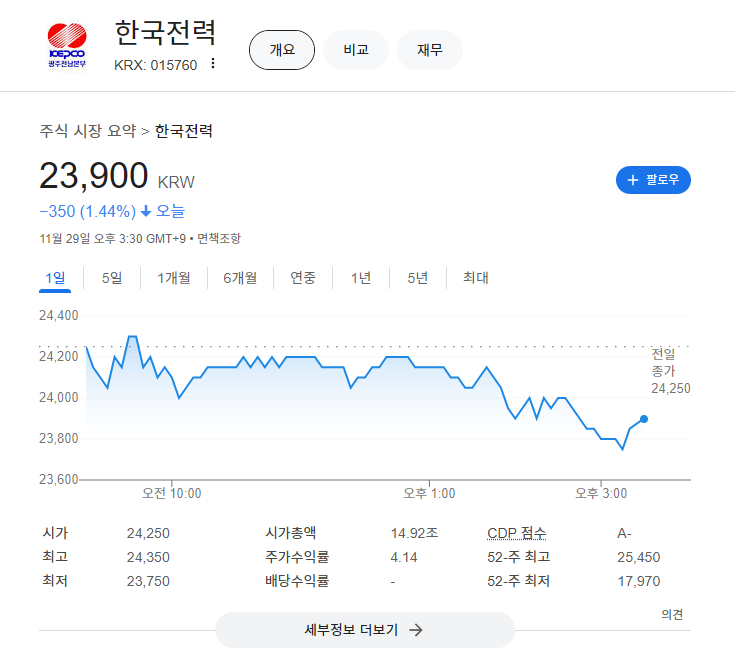This screenshot has width=735, height=651.
Task: Click the 배당수익률 label
Action: (297, 581)
